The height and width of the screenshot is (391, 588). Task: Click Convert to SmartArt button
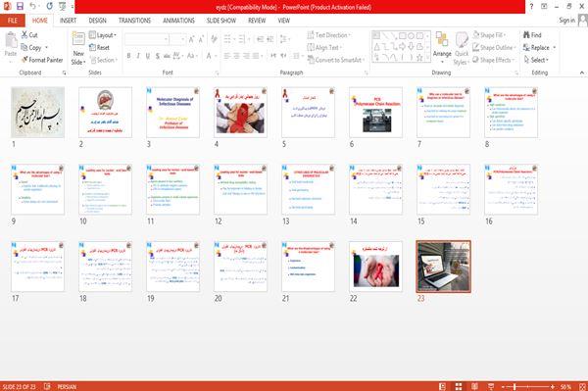(335, 60)
